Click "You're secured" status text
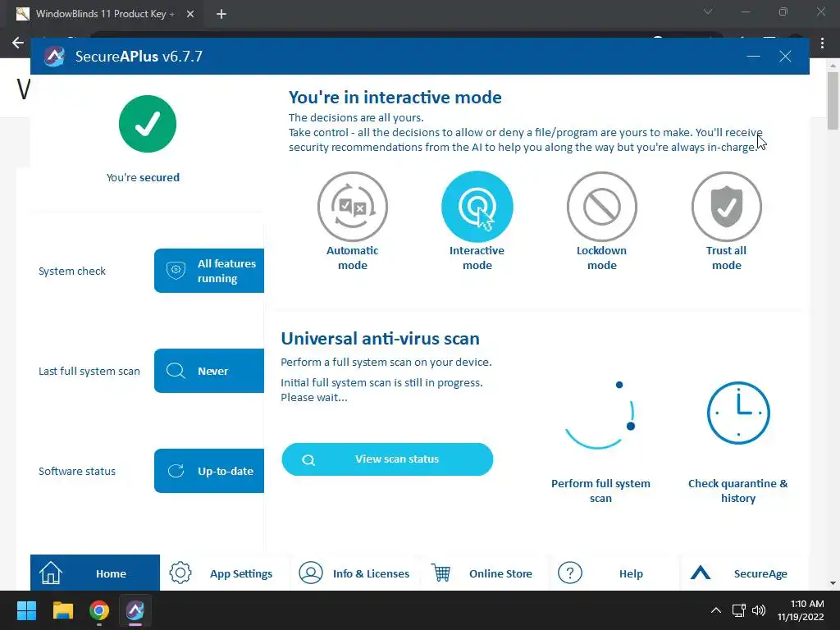This screenshot has height=630, width=840. pos(143,177)
